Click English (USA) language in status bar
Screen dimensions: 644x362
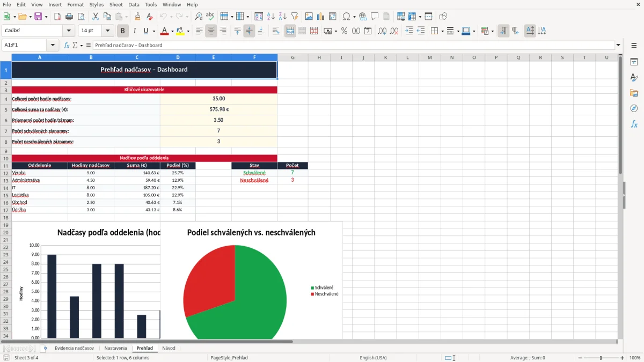click(x=373, y=358)
